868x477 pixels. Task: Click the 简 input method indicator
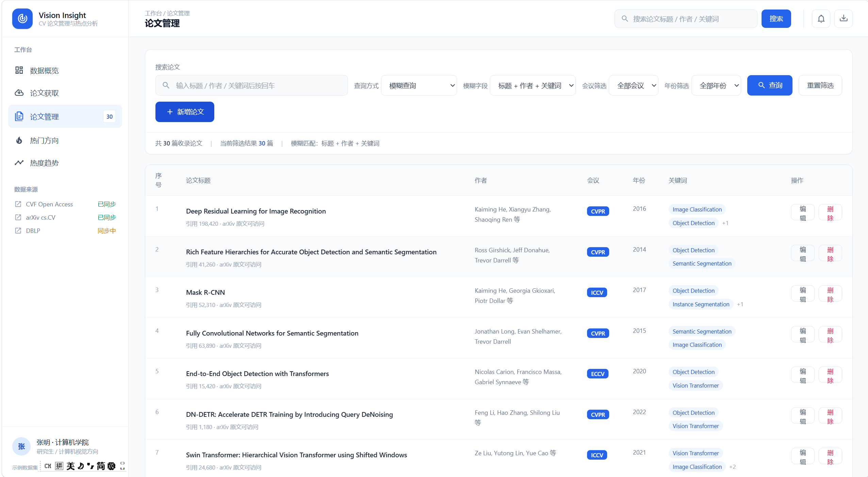pos(101,466)
